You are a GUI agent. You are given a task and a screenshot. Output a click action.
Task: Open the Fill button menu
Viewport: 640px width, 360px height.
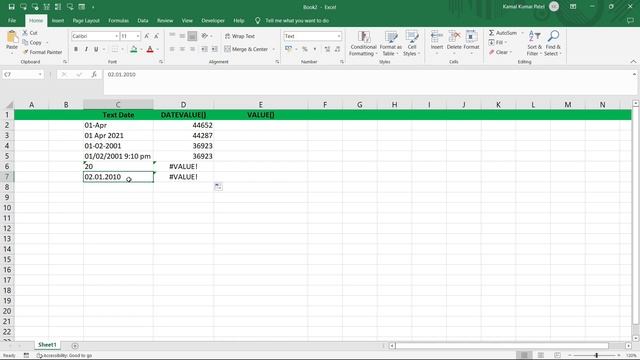(x=498, y=42)
